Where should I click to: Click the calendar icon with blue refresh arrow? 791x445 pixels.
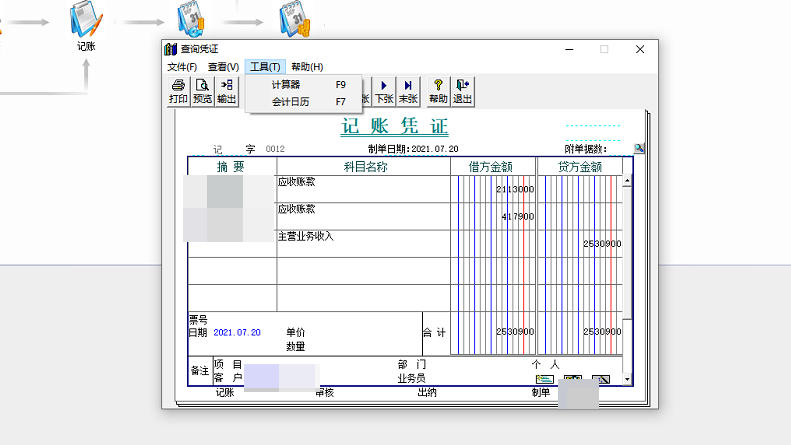tap(191, 19)
